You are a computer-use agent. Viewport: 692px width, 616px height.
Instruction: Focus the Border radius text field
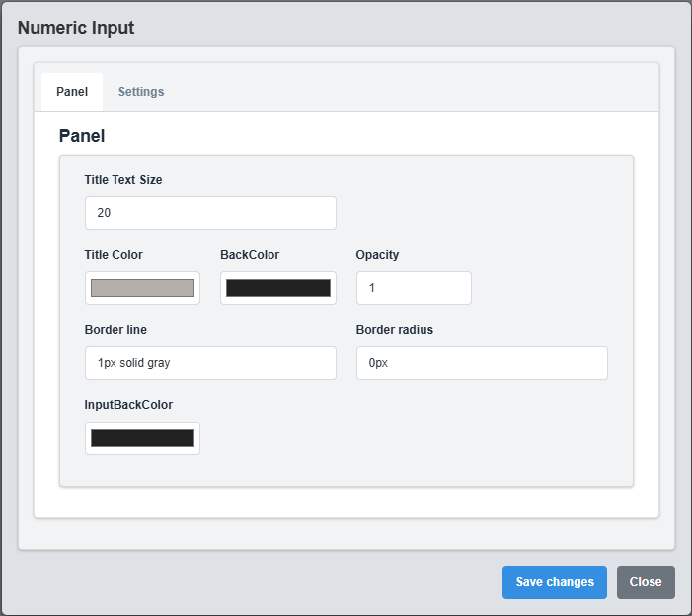(x=482, y=363)
